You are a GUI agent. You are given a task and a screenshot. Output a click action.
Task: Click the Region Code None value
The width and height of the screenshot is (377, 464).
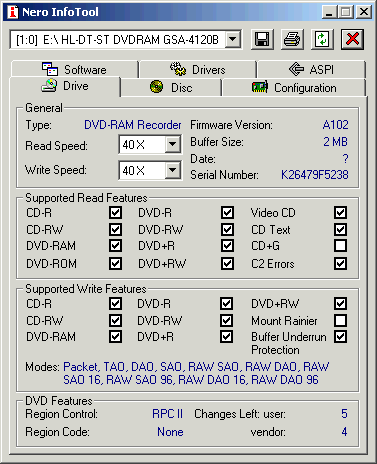tap(170, 432)
